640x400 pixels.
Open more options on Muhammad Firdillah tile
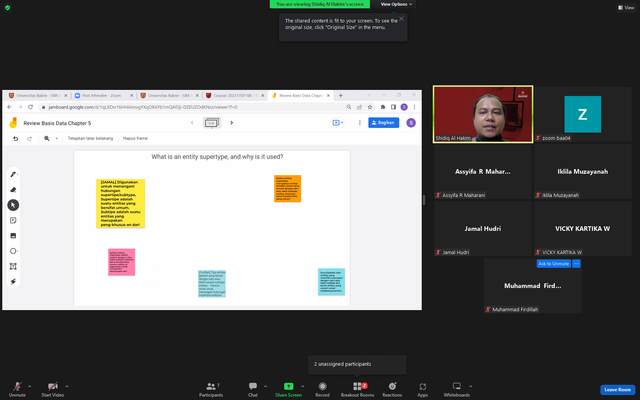[576, 264]
